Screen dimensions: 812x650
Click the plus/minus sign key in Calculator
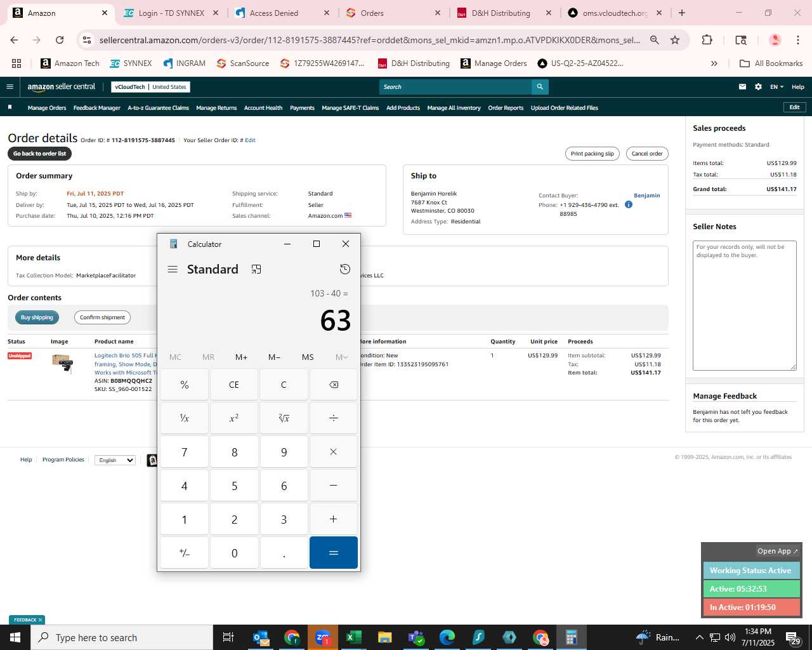(x=185, y=553)
